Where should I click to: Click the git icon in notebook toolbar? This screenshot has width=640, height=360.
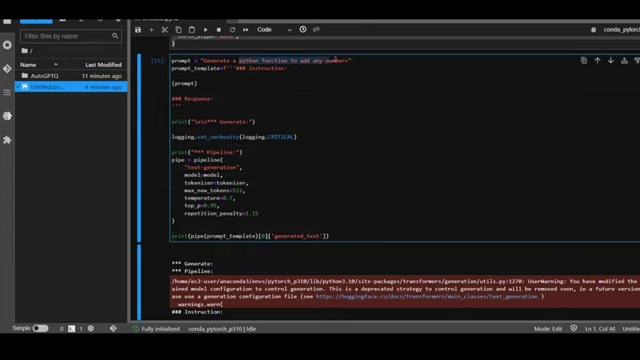[x=316, y=29]
